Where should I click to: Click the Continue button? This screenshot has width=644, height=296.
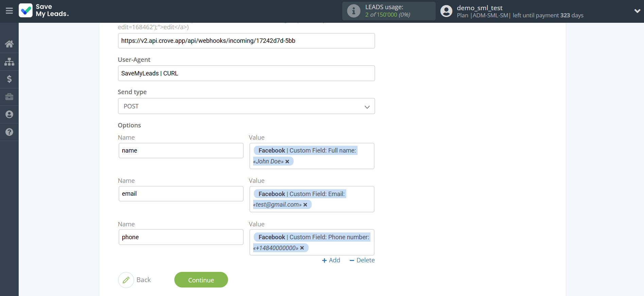tap(201, 280)
